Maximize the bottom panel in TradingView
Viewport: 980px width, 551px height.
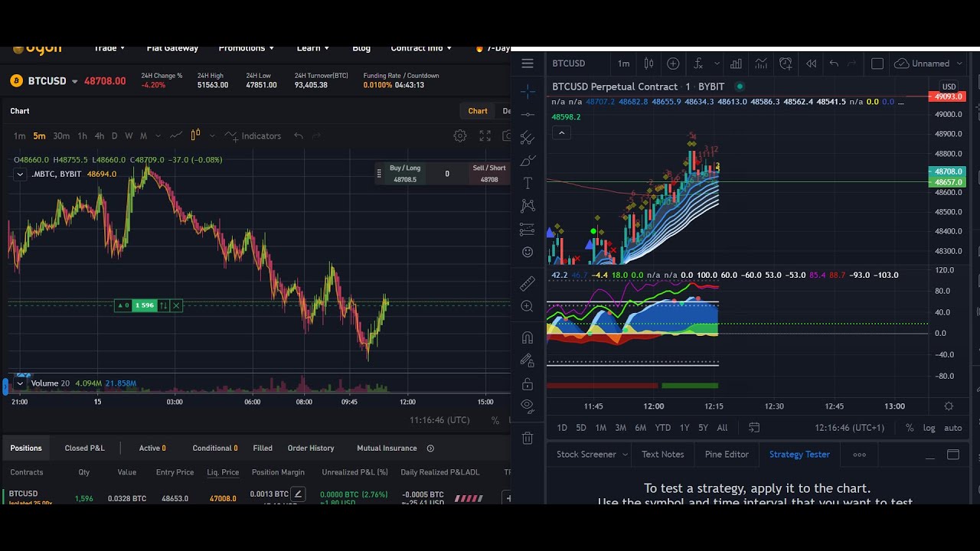click(x=953, y=455)
